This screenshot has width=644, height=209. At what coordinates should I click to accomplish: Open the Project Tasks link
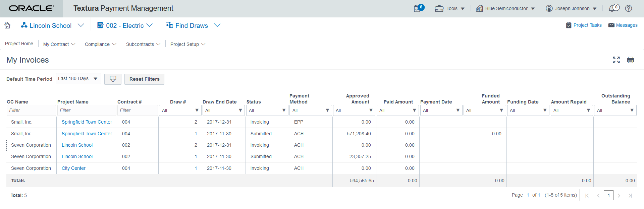[x=587, y=25]
